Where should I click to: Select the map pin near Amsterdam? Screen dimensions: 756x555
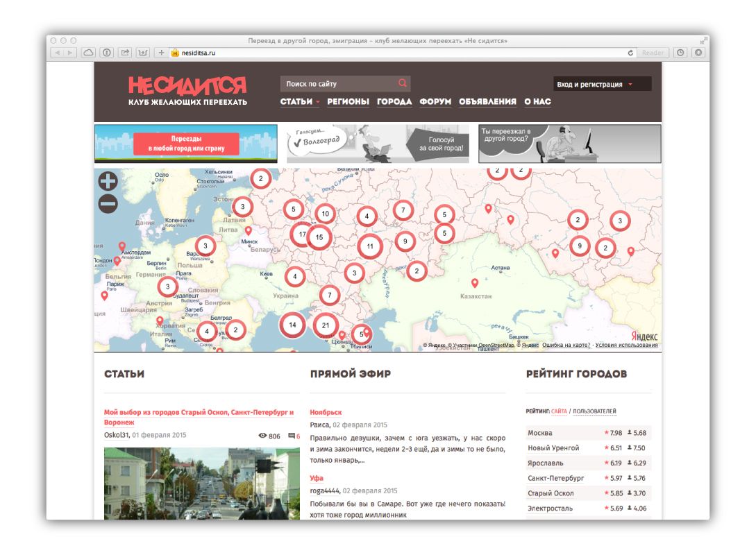point(122,246)
